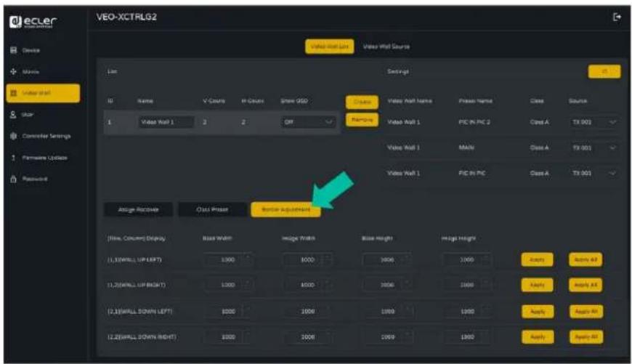Click the VEO-XCTRLG2 title text
This screenshot has height=364, width=632.
pos(126,17)
